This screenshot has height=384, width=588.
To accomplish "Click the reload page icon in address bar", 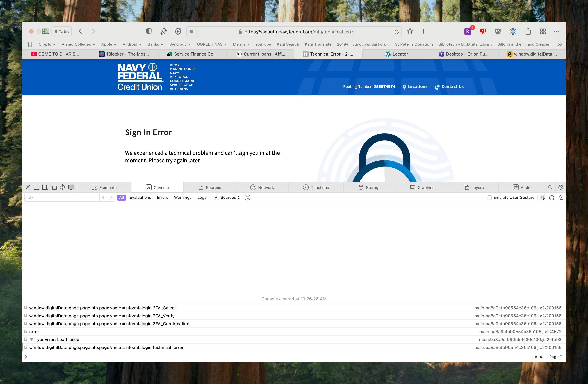I will [396, 32].
